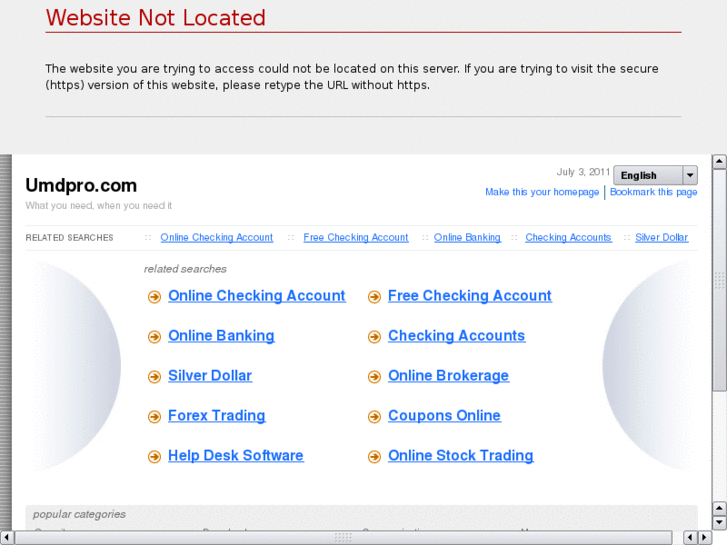Image resolution: width=727 pixels, height=545 pixels.
Task: Click the Website Not Located heading
Action: tap(156, 18)
